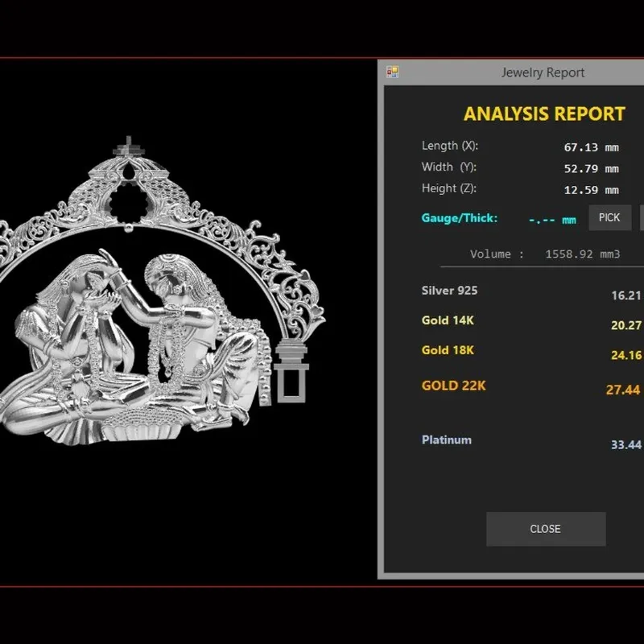This screenshot has height=644, width=644.
Task: Click the length value 67.13 mm
Action: [591, 147]
